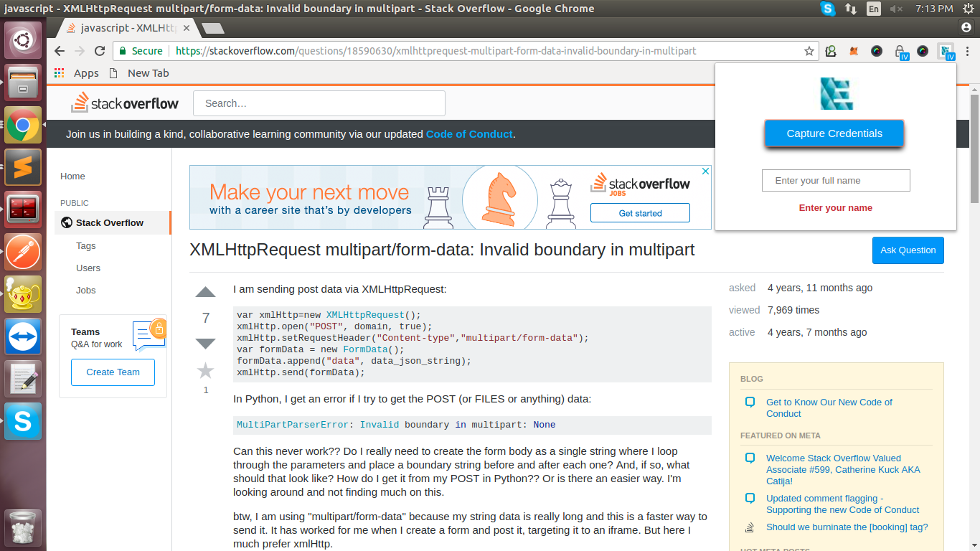Viewport: 980px width, 551px height.
Task: Focus the Enter your full name field
Action: click(x=836, y=181)
